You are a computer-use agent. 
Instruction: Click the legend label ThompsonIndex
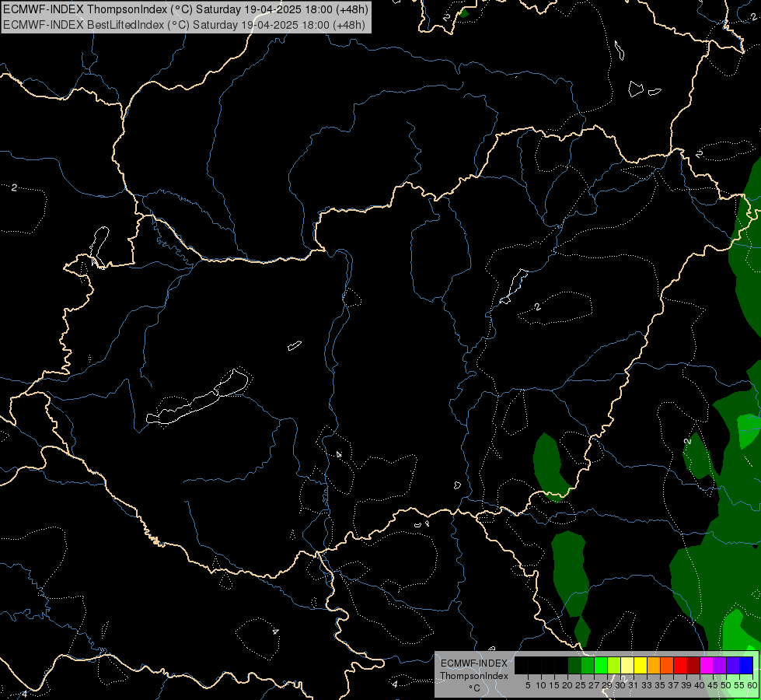[474, 676]
